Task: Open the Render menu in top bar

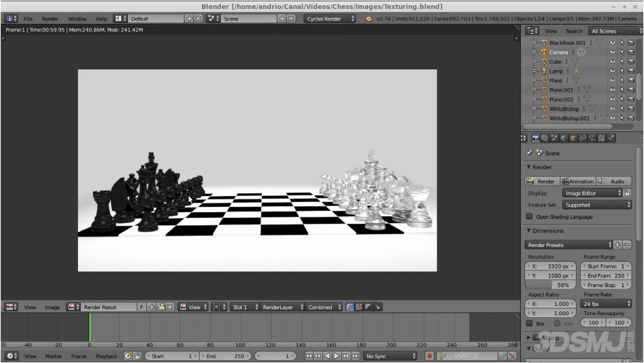Action: (50, 19)
